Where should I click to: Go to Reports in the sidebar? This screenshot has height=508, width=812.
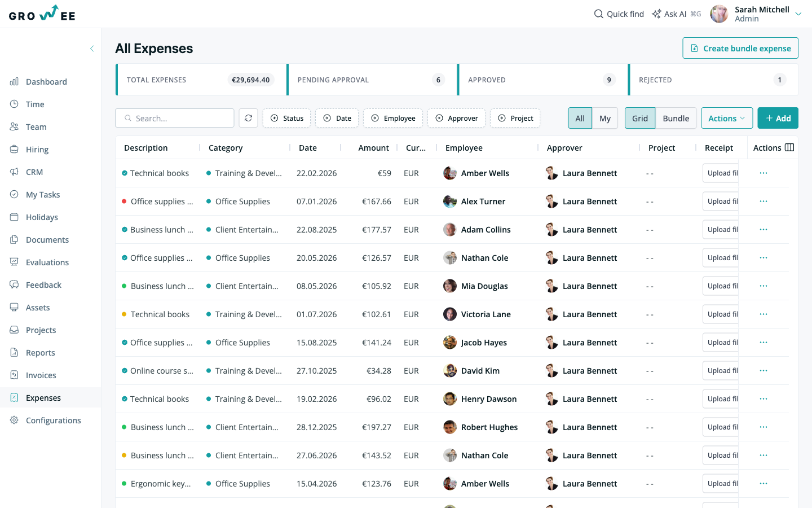pyautogui.click(x=51, y=353)
